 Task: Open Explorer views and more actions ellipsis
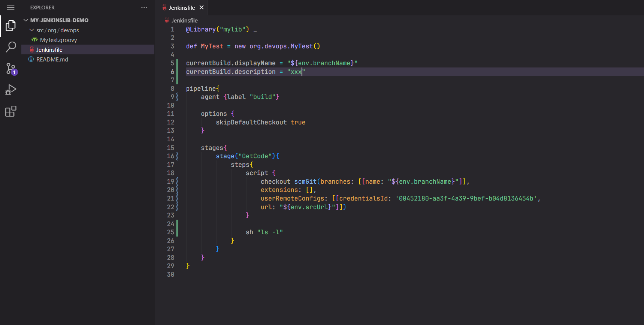point(144,7)
